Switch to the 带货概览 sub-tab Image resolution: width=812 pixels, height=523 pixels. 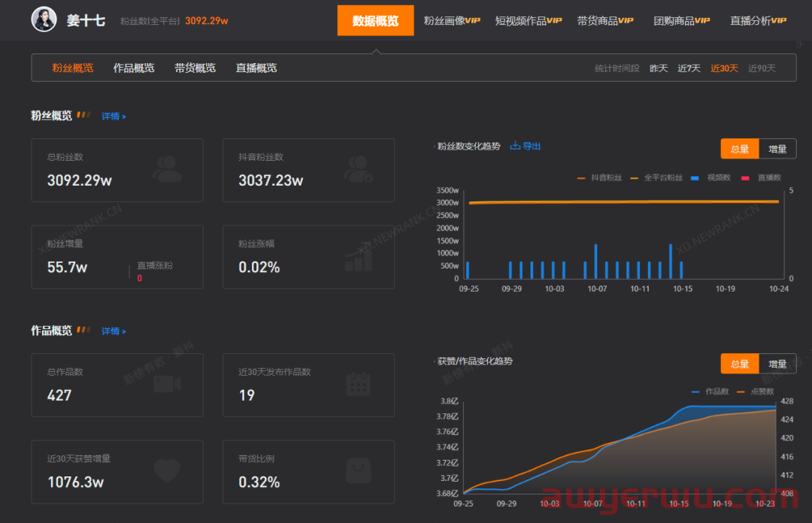[195, 68]
